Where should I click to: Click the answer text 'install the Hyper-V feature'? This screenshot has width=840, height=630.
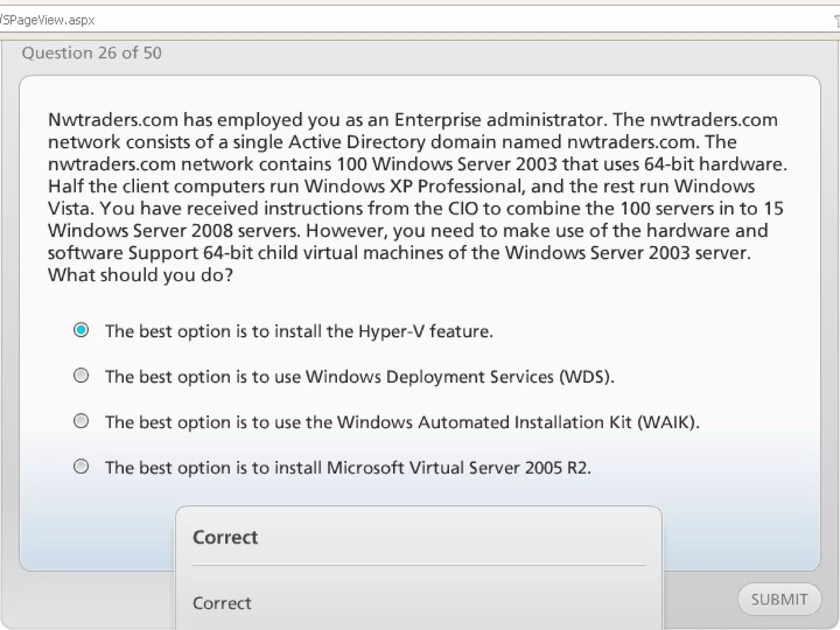point(383,331)
